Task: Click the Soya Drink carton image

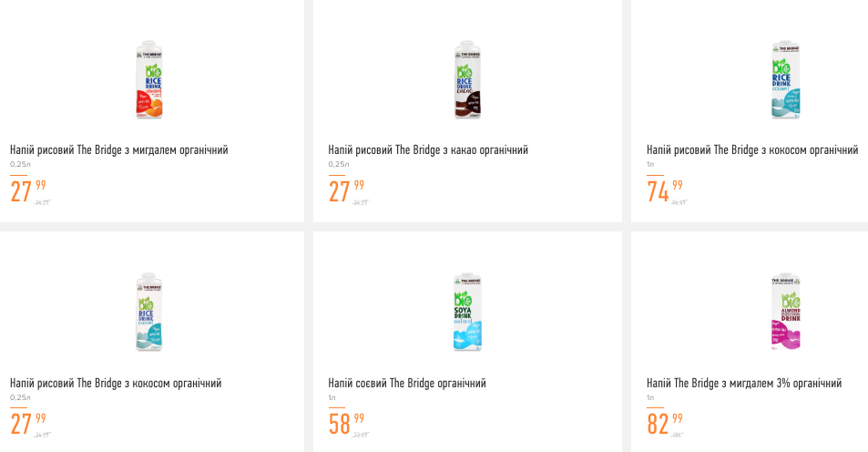Action: pos(466,313)
